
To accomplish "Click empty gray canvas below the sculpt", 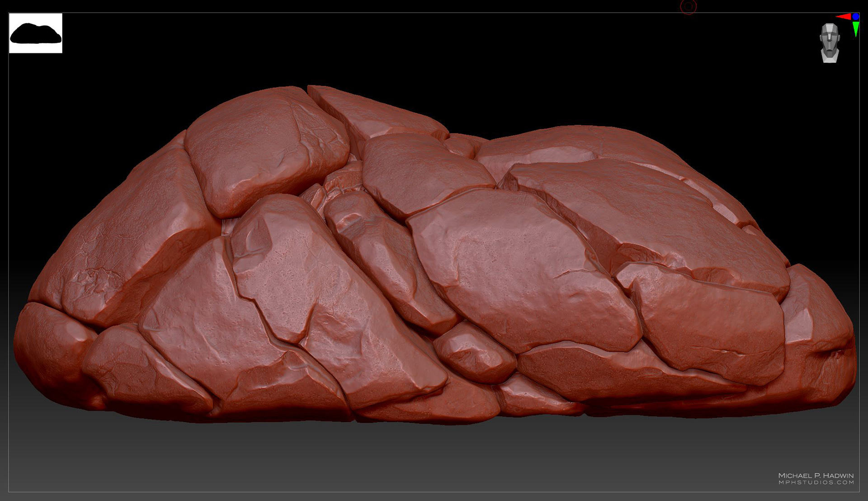I will click(434, 457).
